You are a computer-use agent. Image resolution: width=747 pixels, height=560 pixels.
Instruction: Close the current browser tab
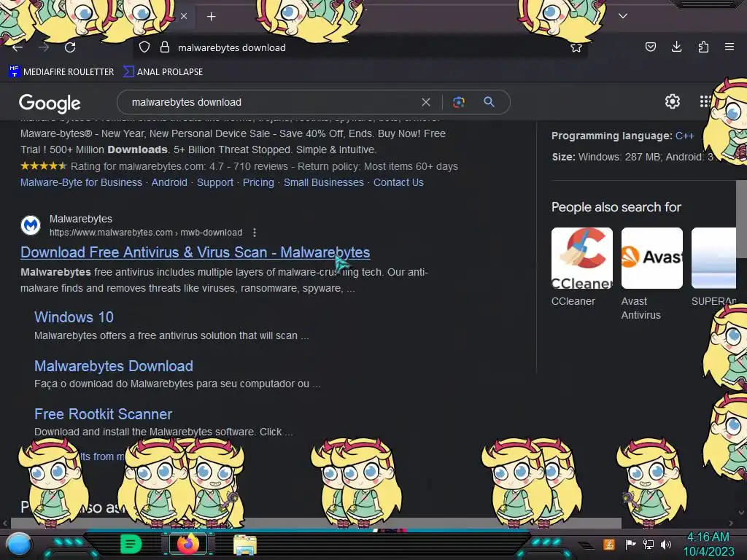(184, 17)
